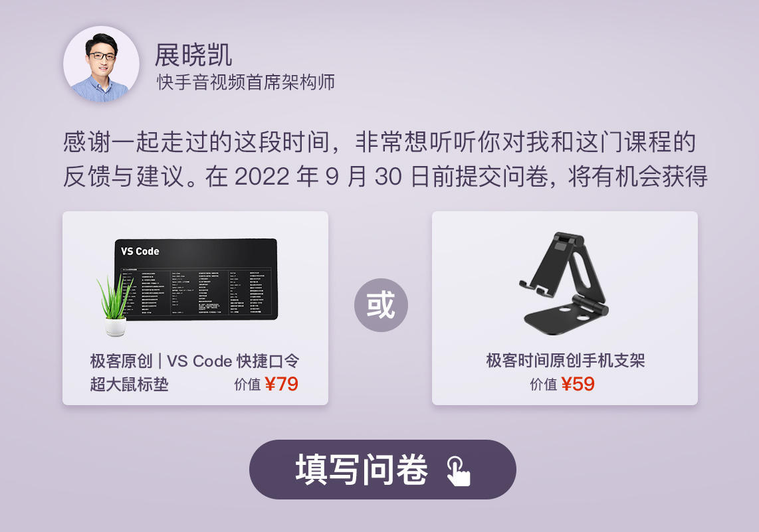Click the 极客原创 | VS Code 快捷口令 title
Screen dimensions: 759x532
pos(195,361)
